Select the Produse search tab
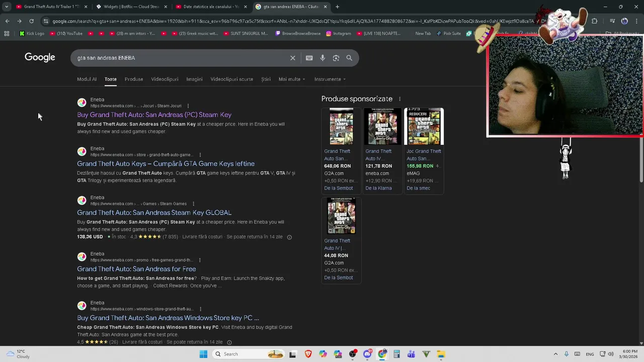Image resolution: width=644 pixels, height=362 pixels. (x=134, y=79)
